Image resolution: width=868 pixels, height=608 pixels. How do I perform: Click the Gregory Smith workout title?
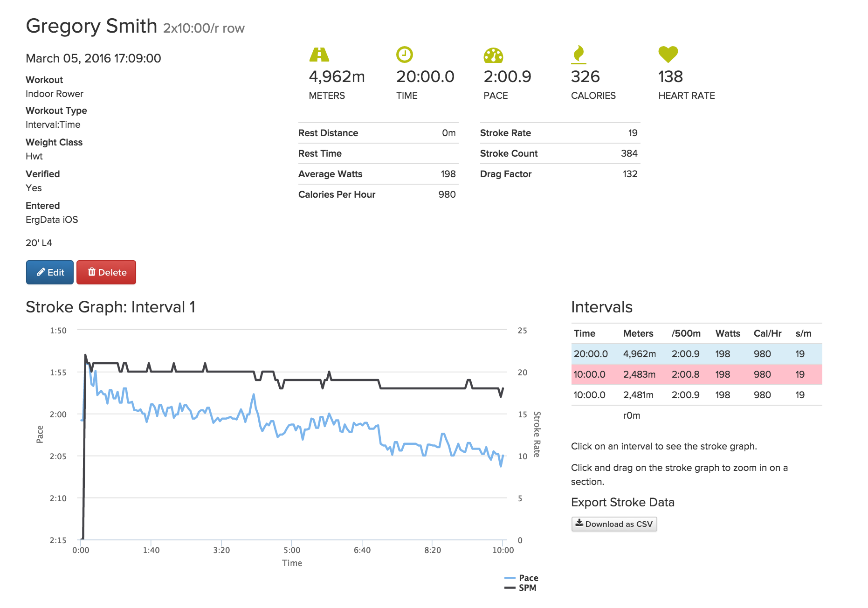pyautogui.click(x=91, y=26)
